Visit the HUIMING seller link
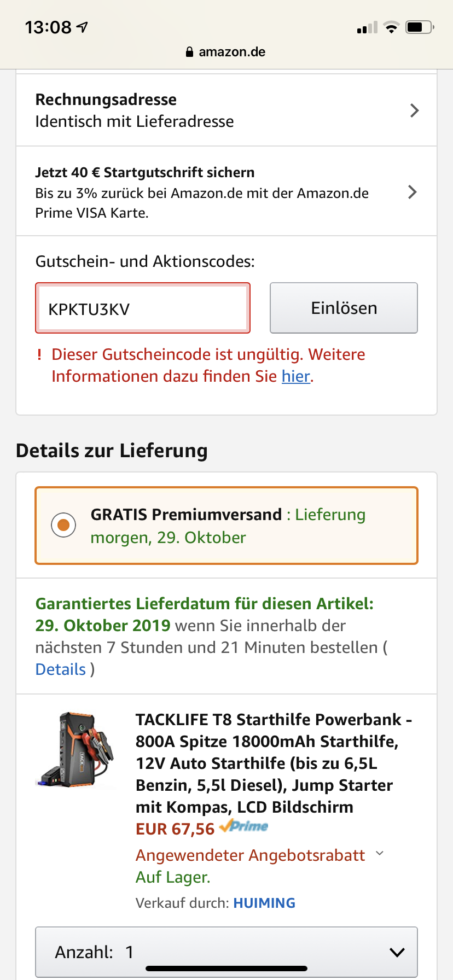This screenshot has width=453, height=980. tap(264, 903)
